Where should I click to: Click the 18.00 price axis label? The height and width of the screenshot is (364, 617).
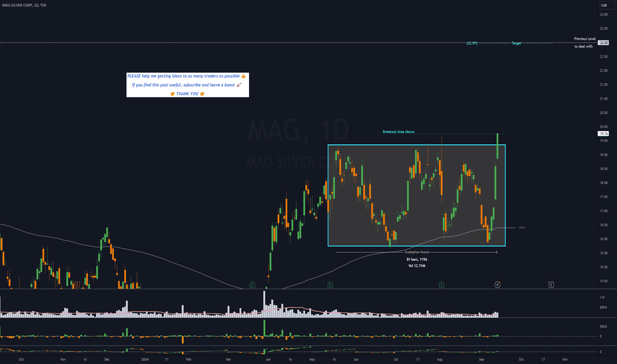tap(603, 183)
